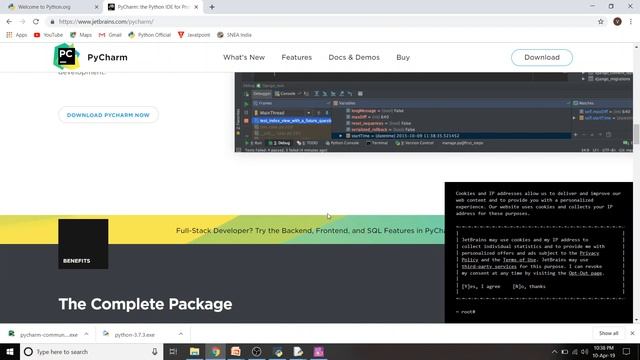Image resolution: width=640 pixels, height=360 pixels.
Task: Open the taskbar clock showing 10:38 PM
Action: [604, 351]
